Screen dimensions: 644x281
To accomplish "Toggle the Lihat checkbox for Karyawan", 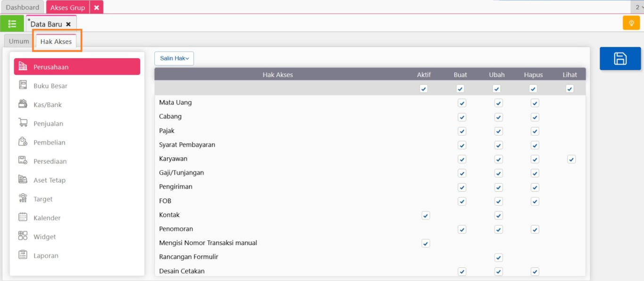I will pyautogui.click(x=571, y=159).
